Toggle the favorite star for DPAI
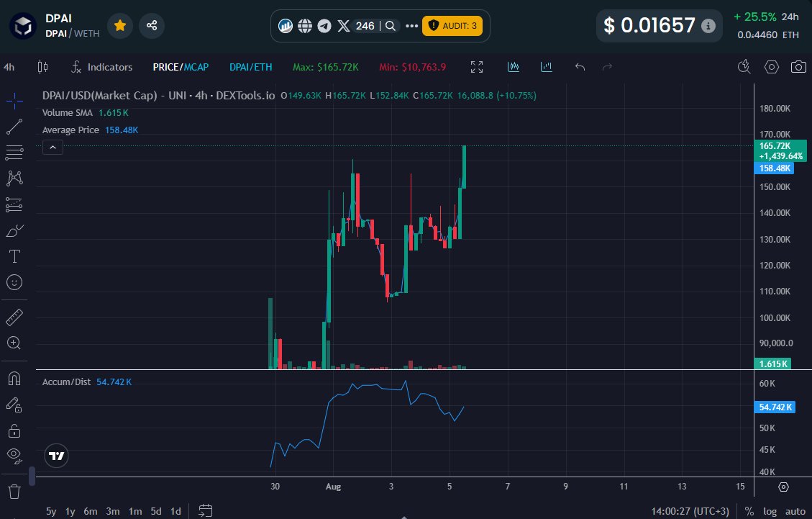 coord(120,25)
